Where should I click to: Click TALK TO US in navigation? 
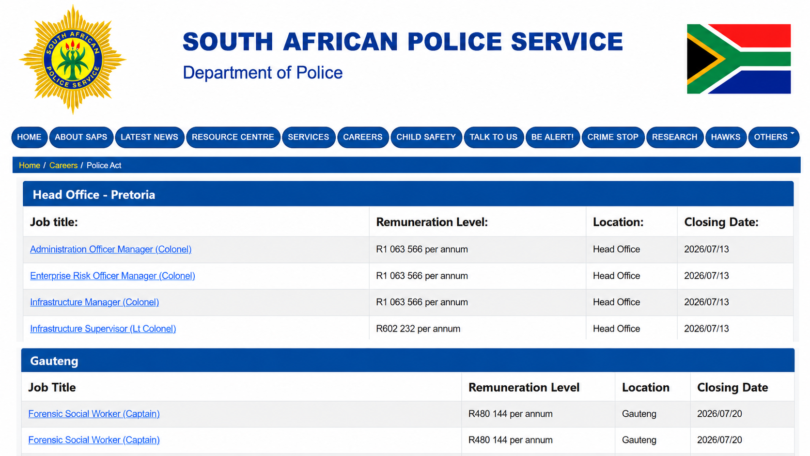[x=493, y=137]
